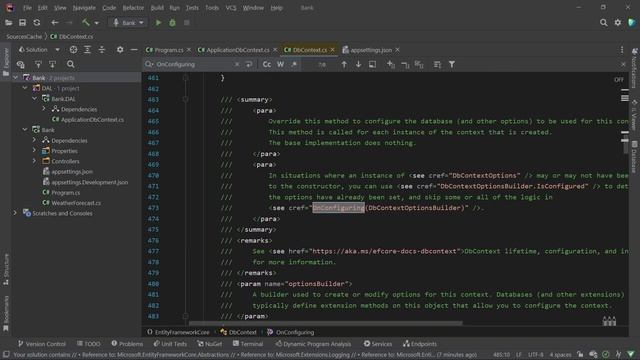Collapse the DAL folder node
The height and width of the screenshot is (360, 640).
(x=25, y=88)
